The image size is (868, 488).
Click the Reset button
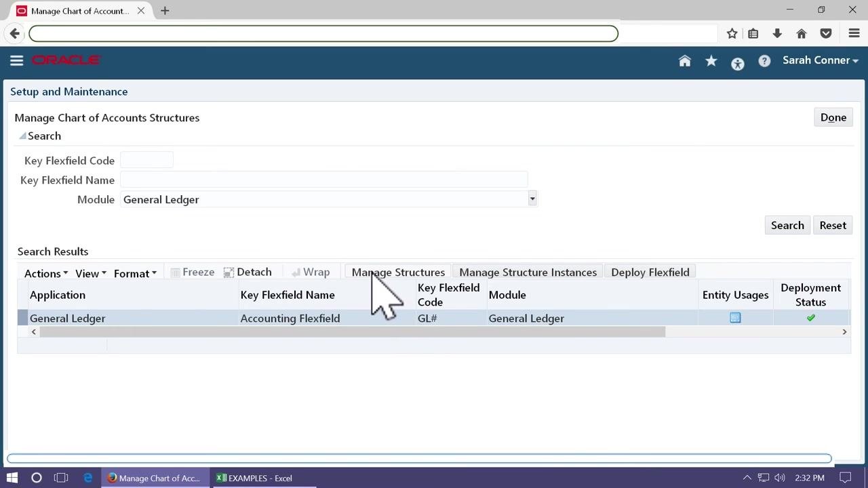[833, 225]
